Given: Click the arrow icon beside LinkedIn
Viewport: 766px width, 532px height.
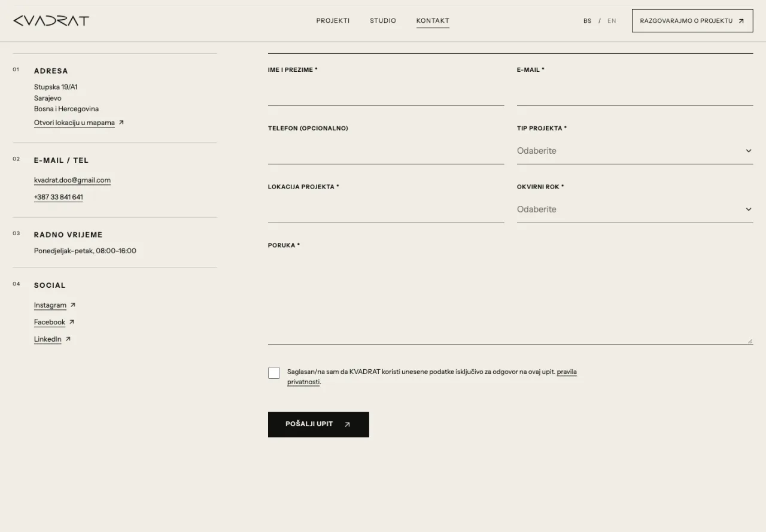Looking at the screenshot, I should tap(68, 339).
